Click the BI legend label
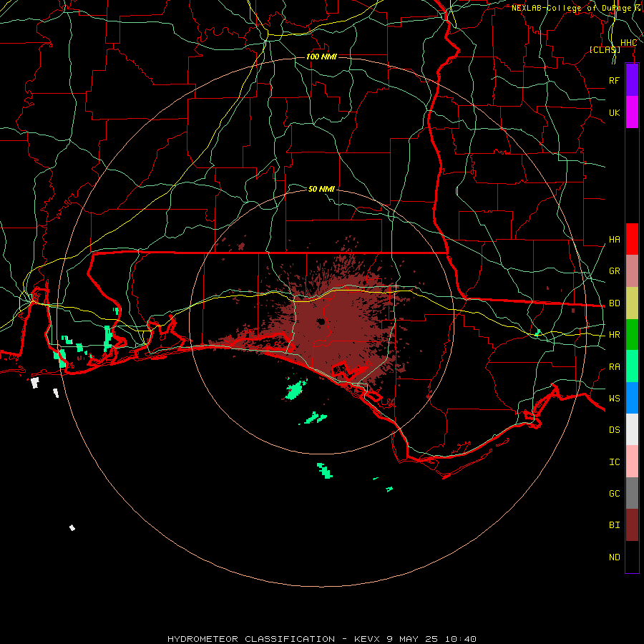Image resolution: width=644 pixels, height=644 pixels. [614, 525]
